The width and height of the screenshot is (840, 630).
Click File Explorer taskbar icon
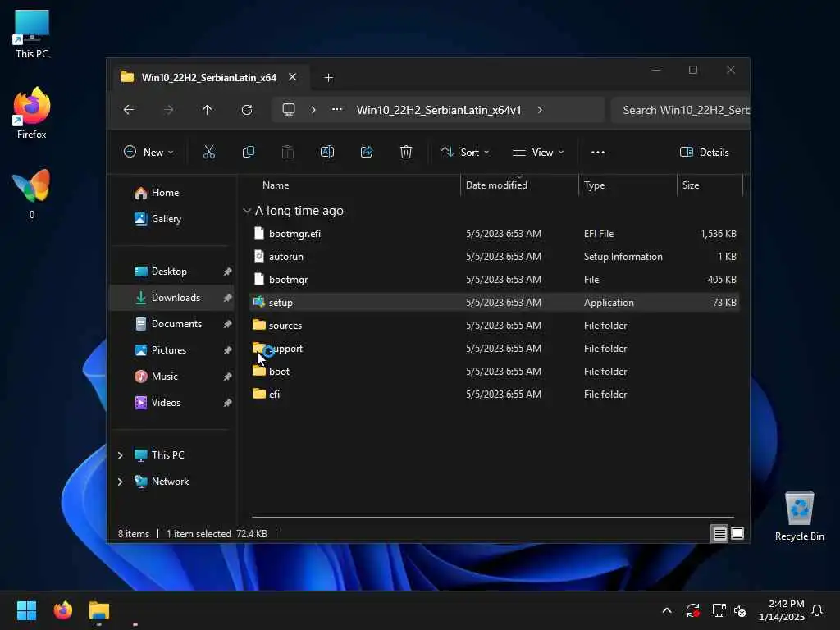[x=99, y=610]
